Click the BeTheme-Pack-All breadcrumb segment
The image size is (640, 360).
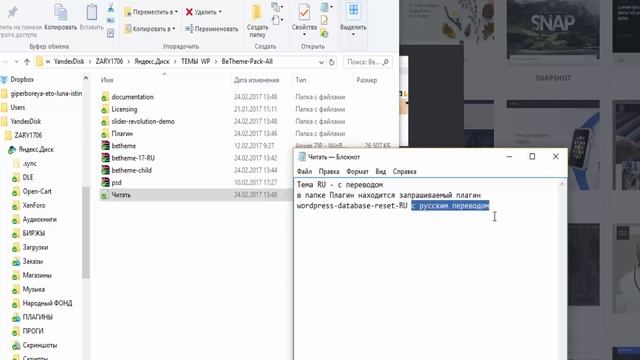point(247,62)
